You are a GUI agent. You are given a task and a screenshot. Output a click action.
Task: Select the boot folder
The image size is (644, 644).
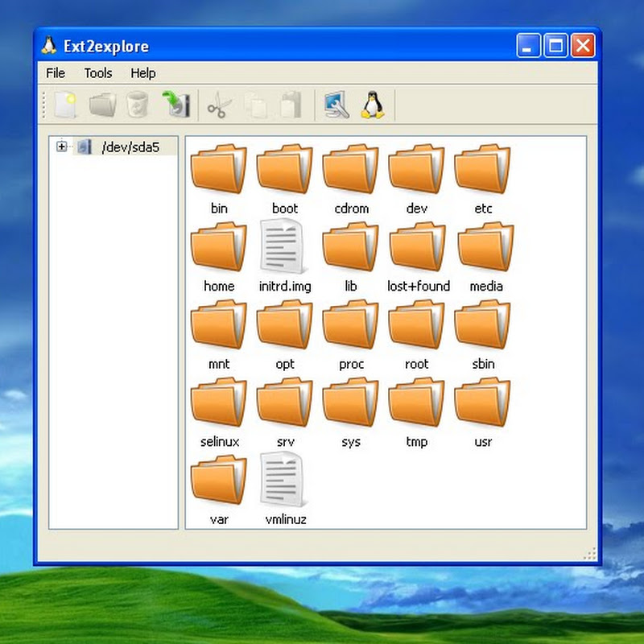[284, 171]
